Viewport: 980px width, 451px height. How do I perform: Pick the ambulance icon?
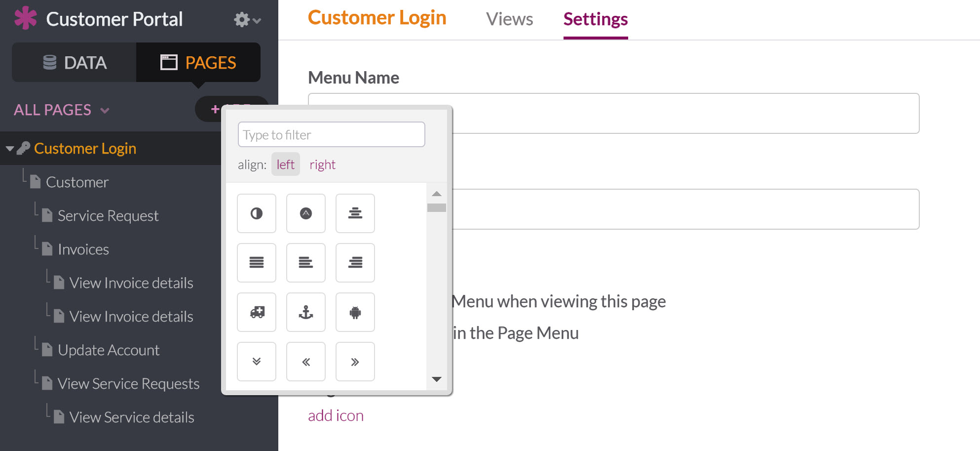pyautogui.click(x=257, y=312)
